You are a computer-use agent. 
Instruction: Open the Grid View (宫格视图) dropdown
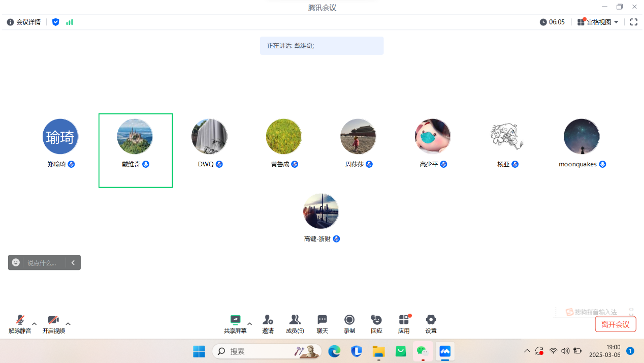pos(598,22)
